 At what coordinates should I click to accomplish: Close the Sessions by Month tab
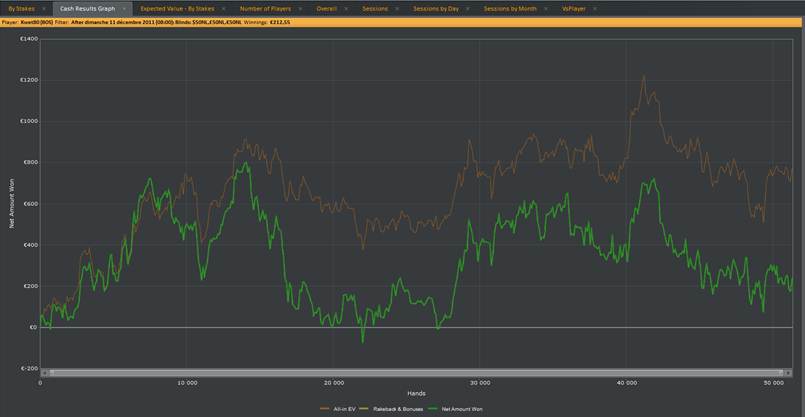tap(546, 9)
